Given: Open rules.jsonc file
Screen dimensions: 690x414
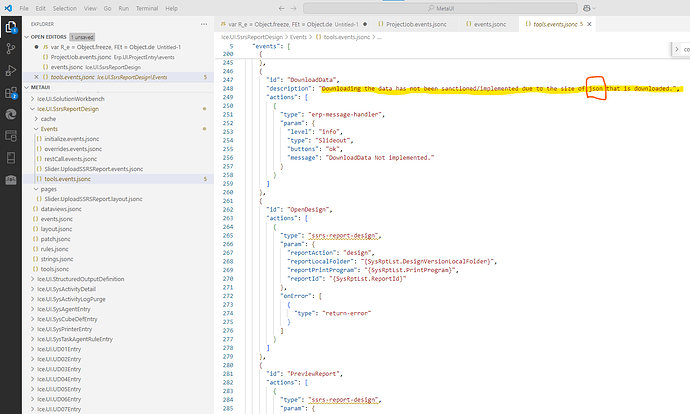Looking at the screenshot, I should tap(55, 249).
